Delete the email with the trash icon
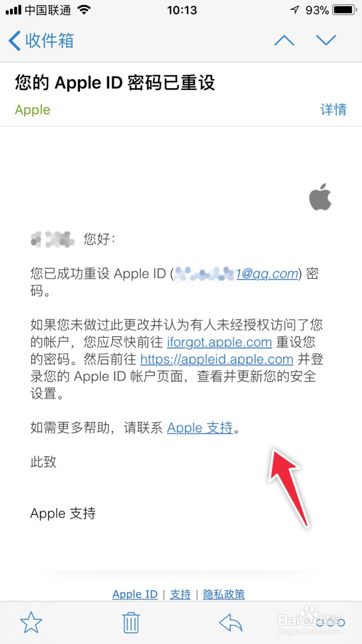The image size is (362, 644). 131,622
